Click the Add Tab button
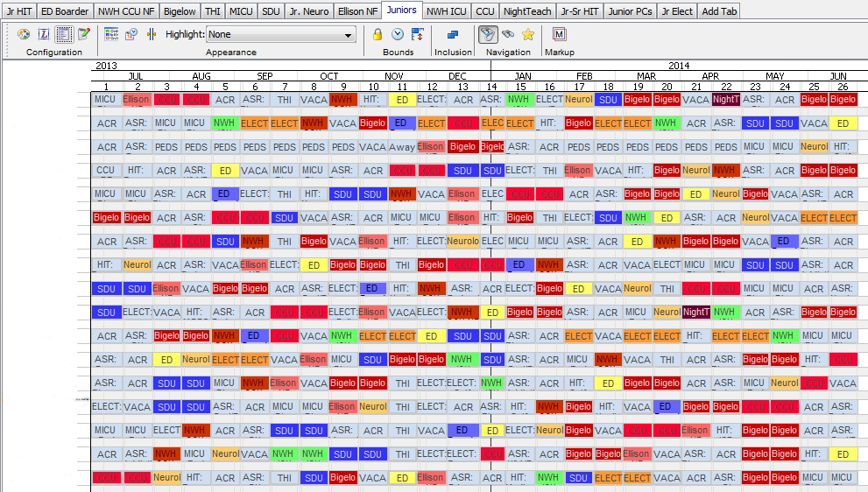Screen dimensions: 868x492 click(x=719, y=11)
